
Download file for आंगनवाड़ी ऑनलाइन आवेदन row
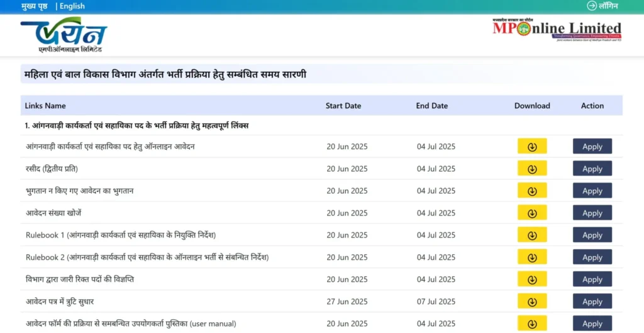tap(532, 146)
